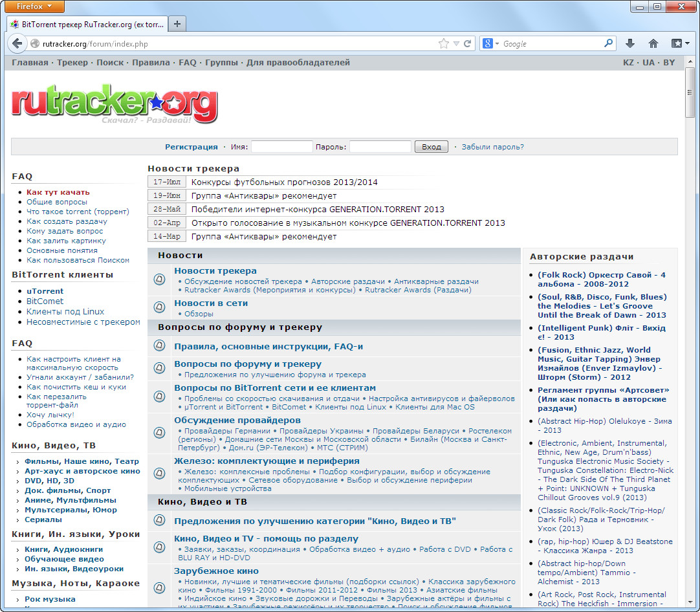The height and width of the screenshot is (612, 700).
Task: Click the Google search input box
Action: 552,43
